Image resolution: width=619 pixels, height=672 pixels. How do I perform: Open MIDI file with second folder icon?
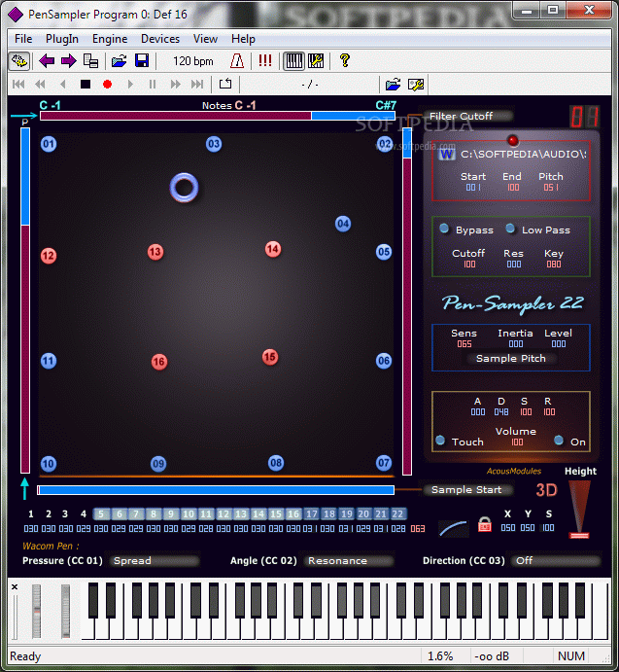click(393, 84)
